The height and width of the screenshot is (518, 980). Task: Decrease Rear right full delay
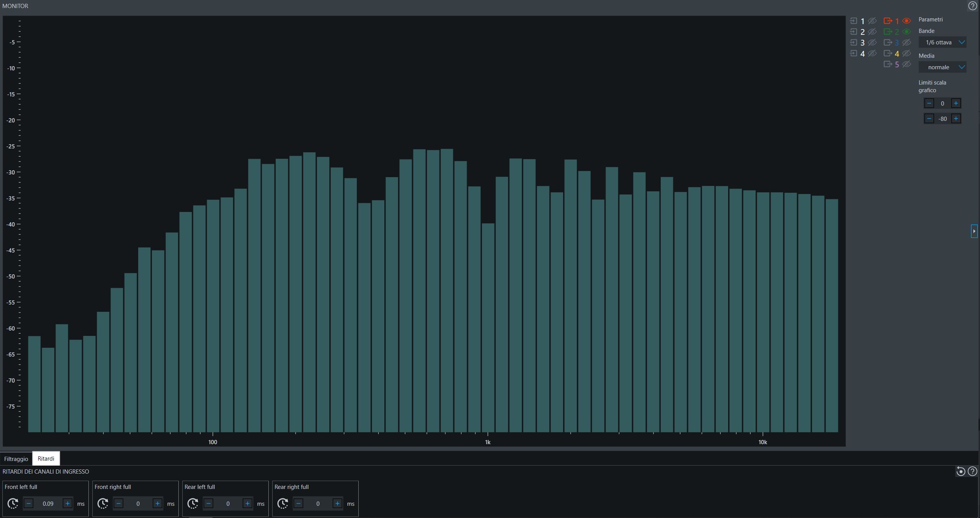click(x=299, y=503)
